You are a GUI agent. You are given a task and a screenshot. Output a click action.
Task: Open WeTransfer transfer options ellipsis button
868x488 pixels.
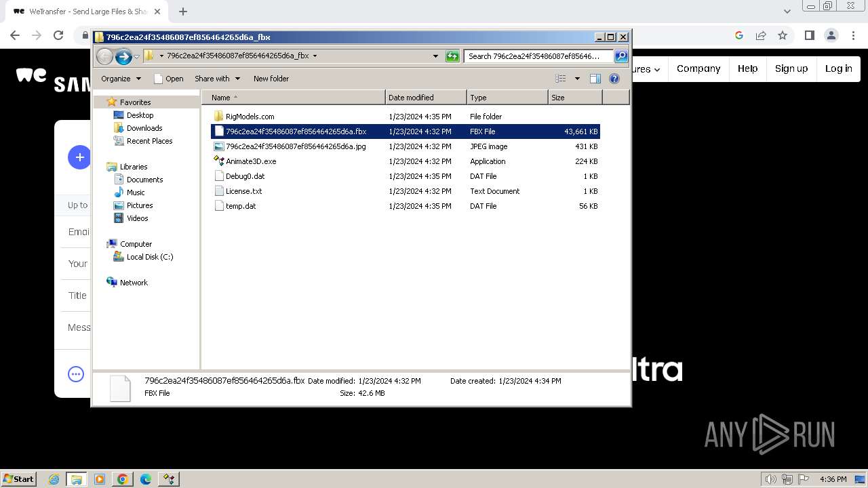(x=76, y=373)
